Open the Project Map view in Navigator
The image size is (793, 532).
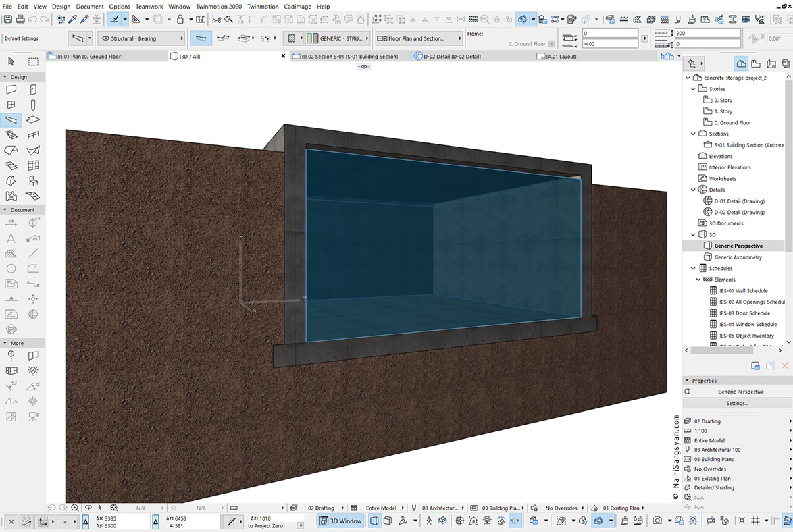pos(742,63)
